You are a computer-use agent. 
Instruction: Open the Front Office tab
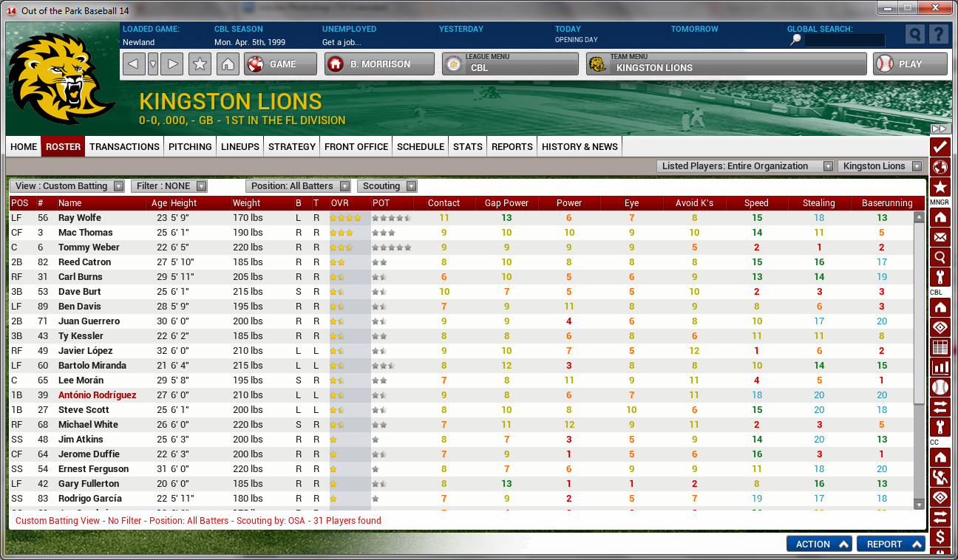(x=356, y=146)
